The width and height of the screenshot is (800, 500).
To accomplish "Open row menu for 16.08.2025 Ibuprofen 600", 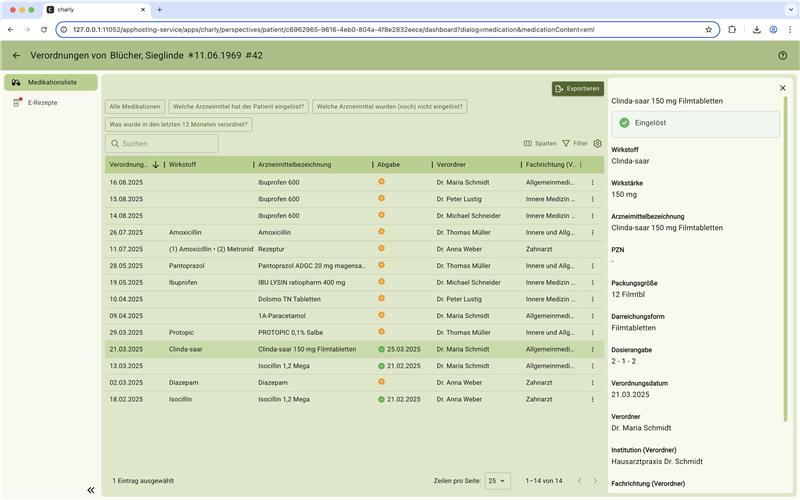I will tap(592, 182).
